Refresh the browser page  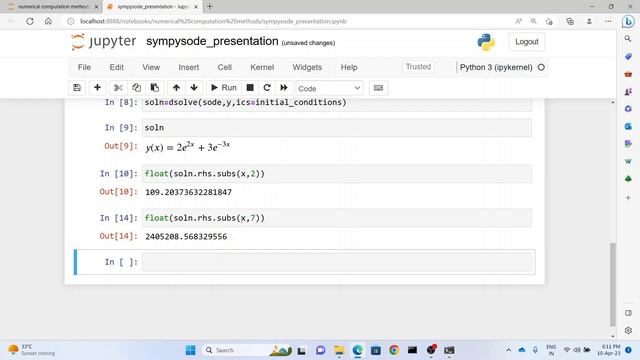(x=30, y=21)
